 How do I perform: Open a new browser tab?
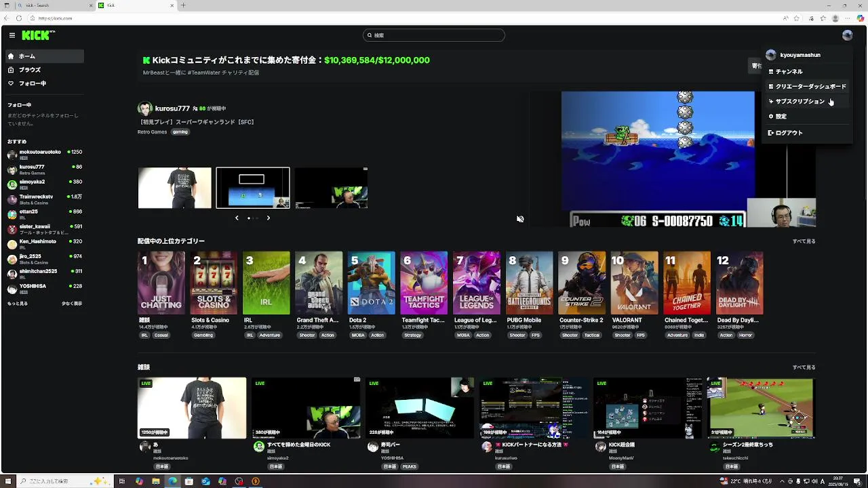pyautogui.click(x=183, y=5)
